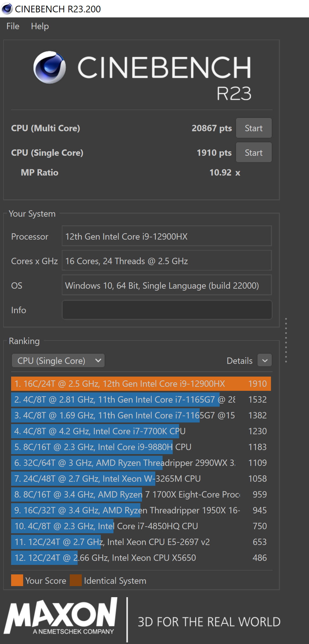Click the Cinebench sphere logo in the header

click(x=50, y=67)
